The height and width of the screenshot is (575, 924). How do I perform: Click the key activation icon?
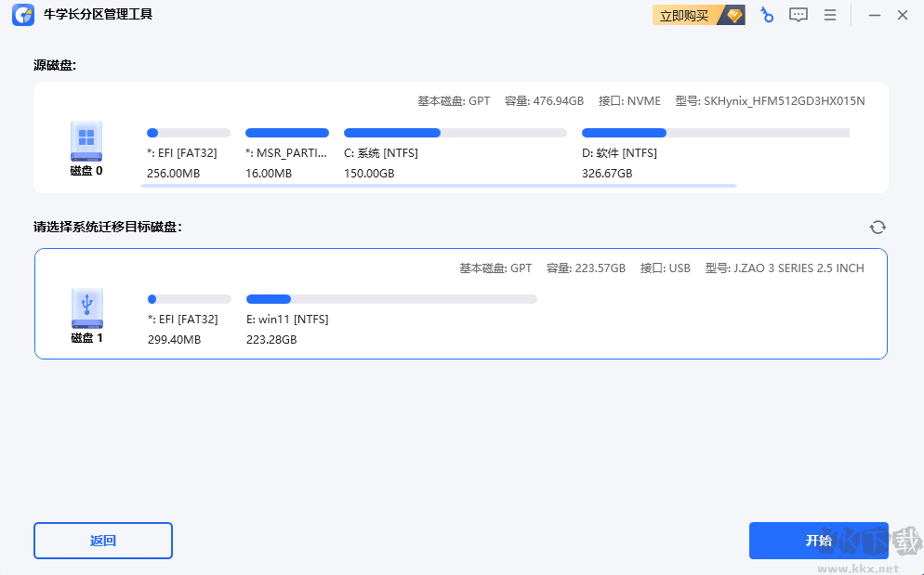coord(766,15)
